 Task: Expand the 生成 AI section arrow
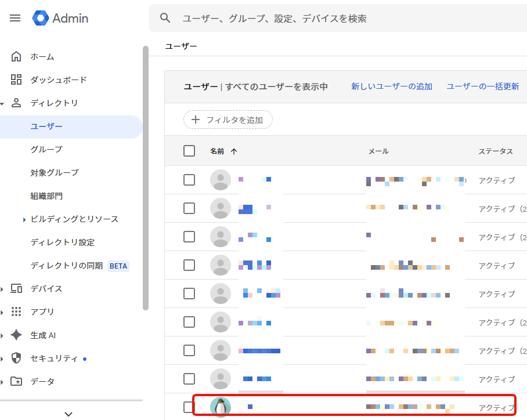(x=2, y=335)
